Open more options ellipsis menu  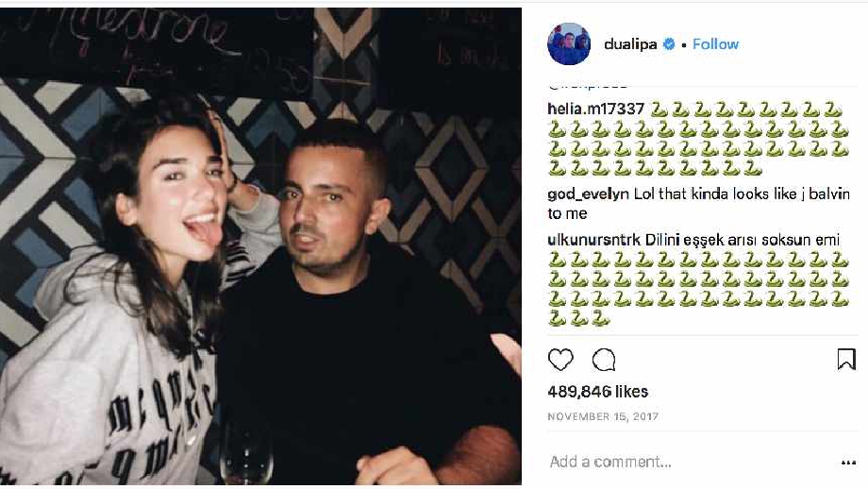(x=848, y=463)
